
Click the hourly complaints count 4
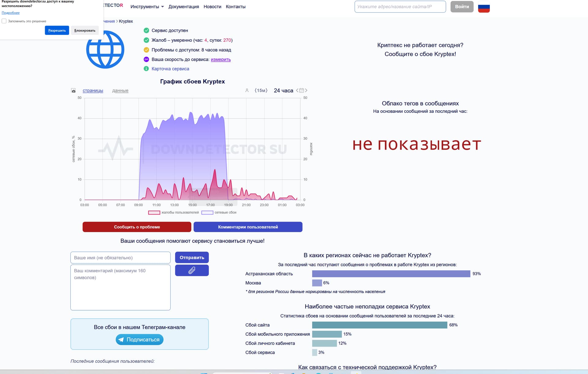click(x=206, y=40)
